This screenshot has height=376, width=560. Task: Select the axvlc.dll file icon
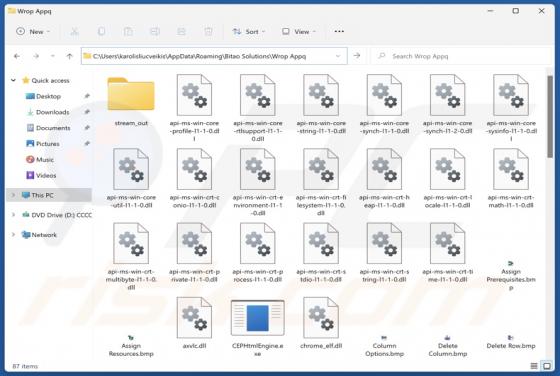(x=194, y=317)
